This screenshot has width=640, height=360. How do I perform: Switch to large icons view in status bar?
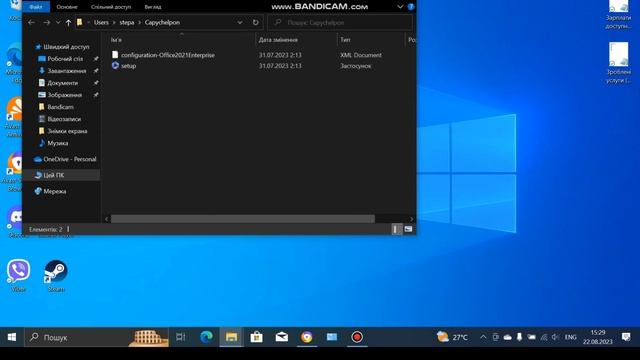point(408,229)
